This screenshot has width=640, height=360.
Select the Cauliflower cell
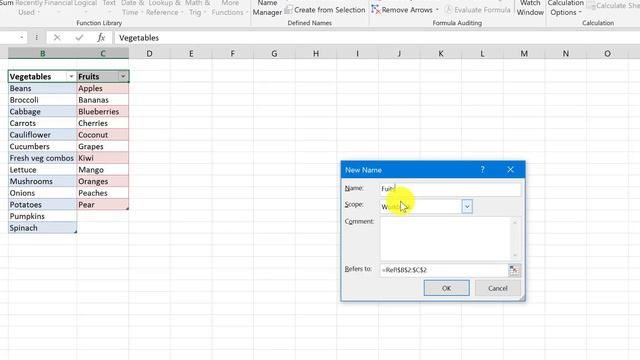[x=42, y=135]
